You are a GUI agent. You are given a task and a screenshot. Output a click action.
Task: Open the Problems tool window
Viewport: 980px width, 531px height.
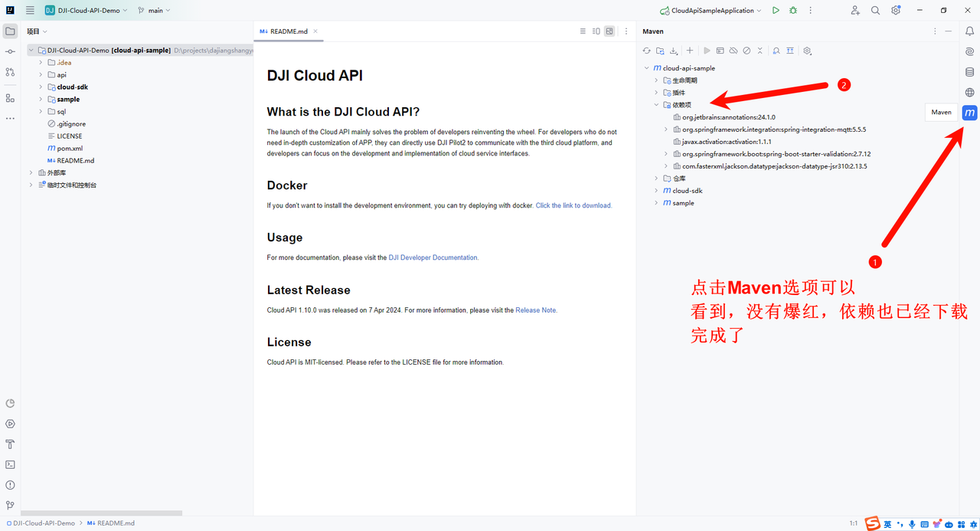click(x=10, y=485)
